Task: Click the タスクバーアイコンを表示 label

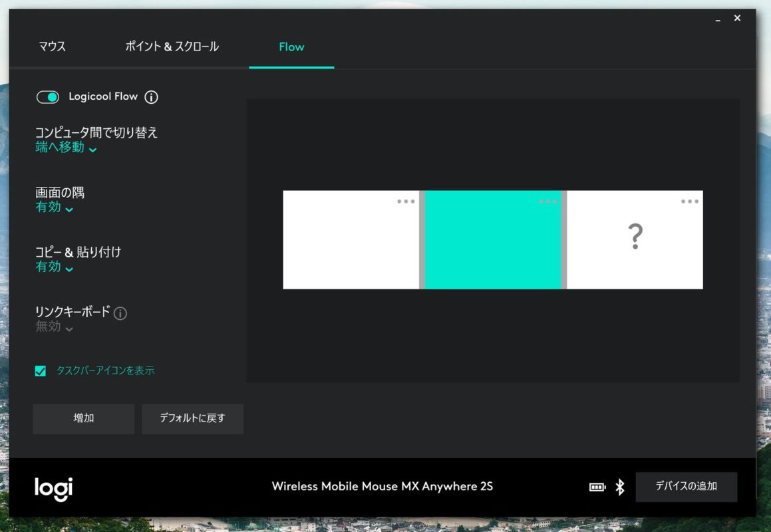Action: tap(105, 370)
